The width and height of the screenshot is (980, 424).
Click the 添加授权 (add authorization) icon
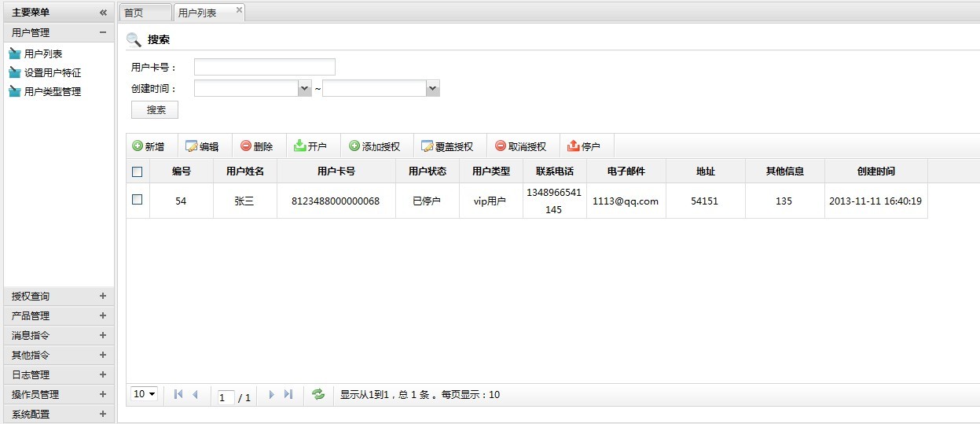point(354,146)
